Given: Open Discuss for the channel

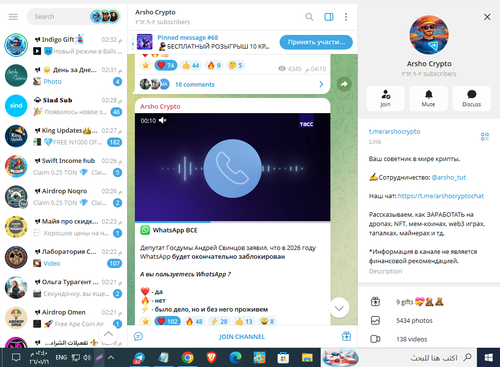Looking at the screenshot, I should [x=471, y=98].
